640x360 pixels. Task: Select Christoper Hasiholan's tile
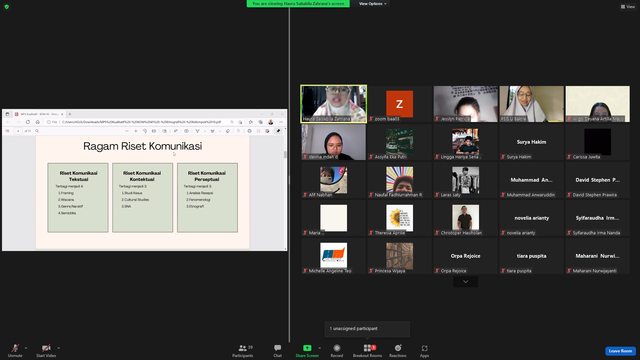(x=465, y=218)
